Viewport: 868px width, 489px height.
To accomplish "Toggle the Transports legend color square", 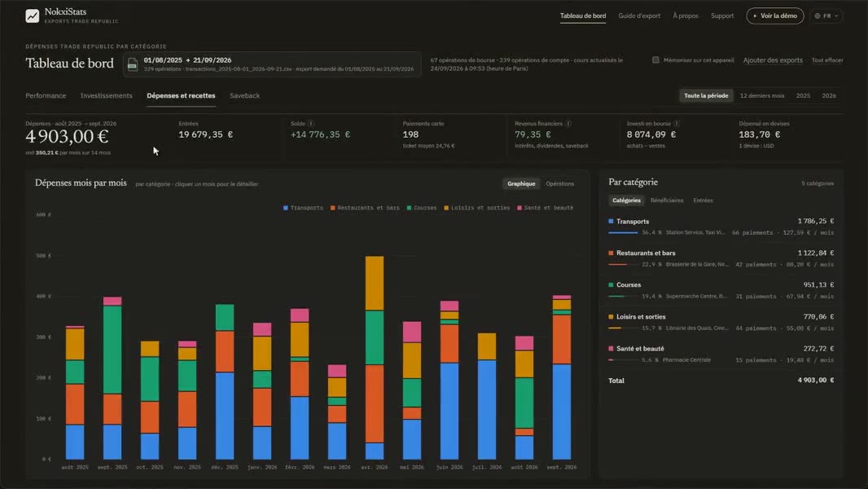I will pyautogui.click(x=286, y=208).
